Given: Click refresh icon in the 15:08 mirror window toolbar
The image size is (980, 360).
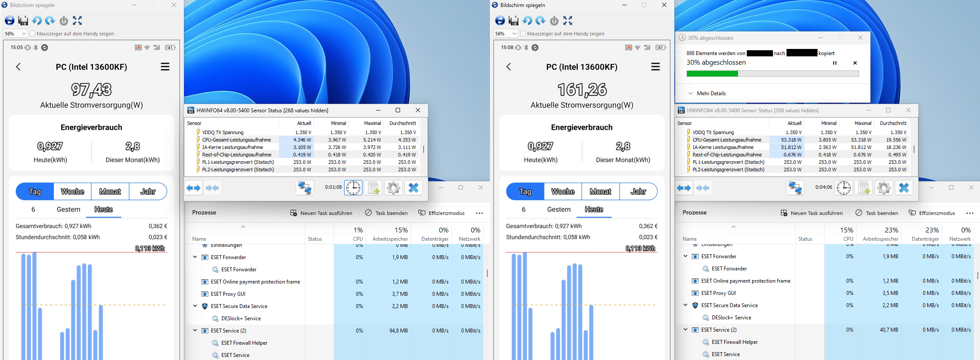Looking at the screenshot, I should [x=500, y=21].
